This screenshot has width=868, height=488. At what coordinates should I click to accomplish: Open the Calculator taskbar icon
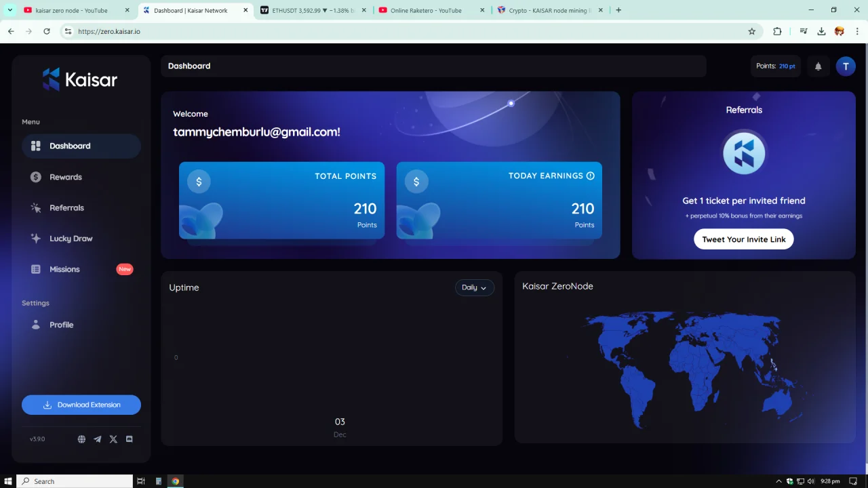[159, 481]
